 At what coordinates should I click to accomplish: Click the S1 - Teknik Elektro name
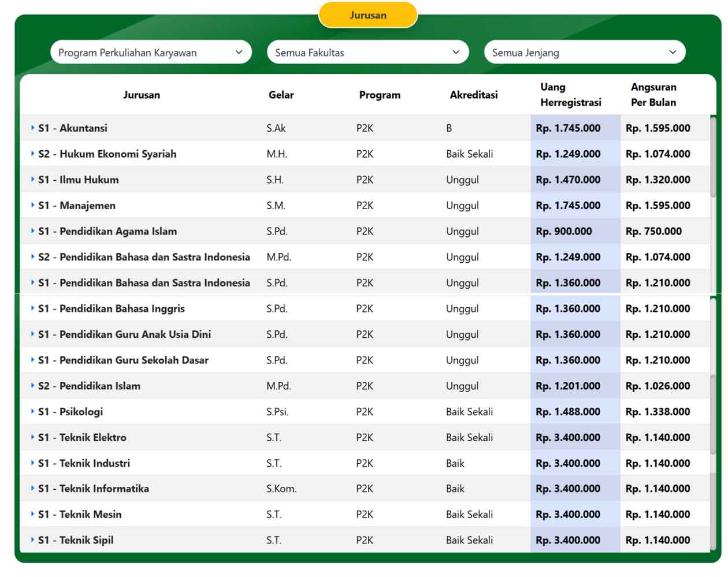83,438
